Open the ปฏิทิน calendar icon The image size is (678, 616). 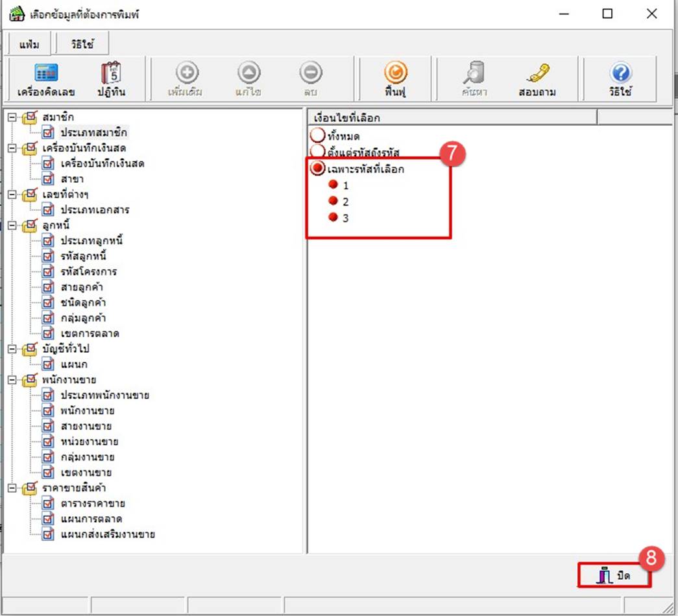(111, 74)
